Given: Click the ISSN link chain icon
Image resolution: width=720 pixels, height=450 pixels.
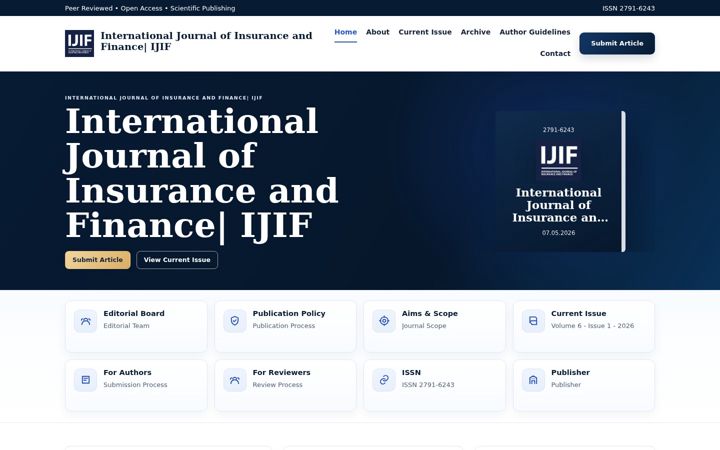Looking at the screenshot, I should coord(384,380).
